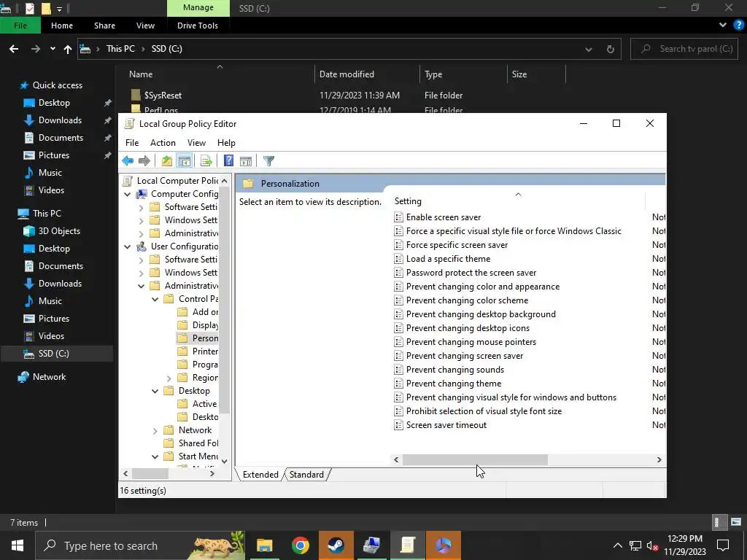Collapse the User Configuration tree node

(127, 246)
